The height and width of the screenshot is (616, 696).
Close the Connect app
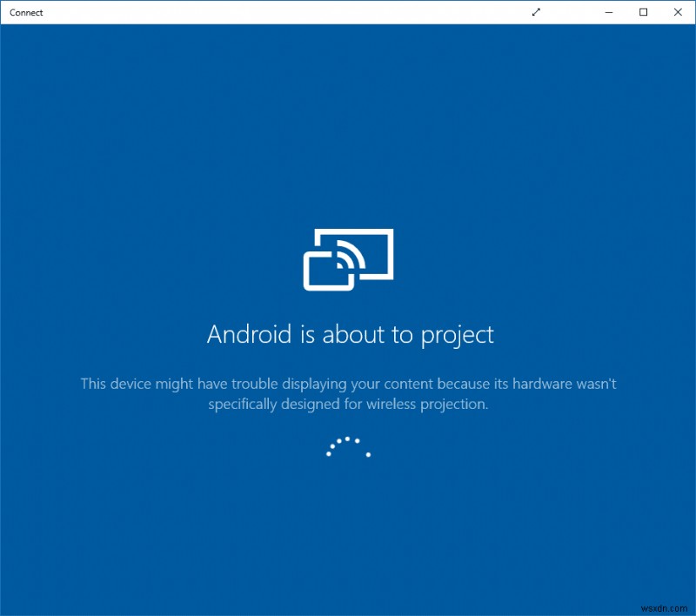tap(678, 13)
